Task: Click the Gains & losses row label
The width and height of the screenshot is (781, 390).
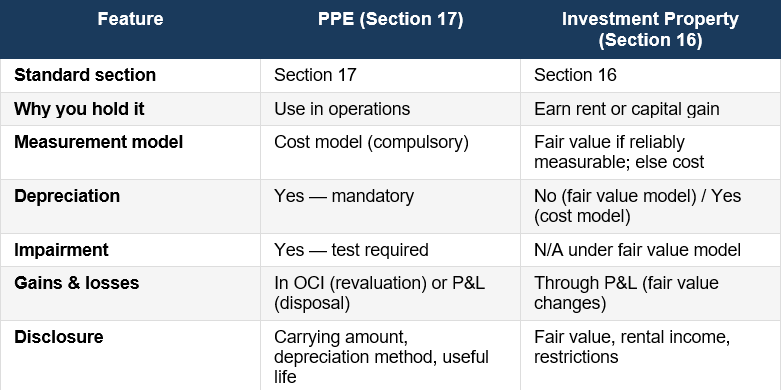Action: [76, 283]
